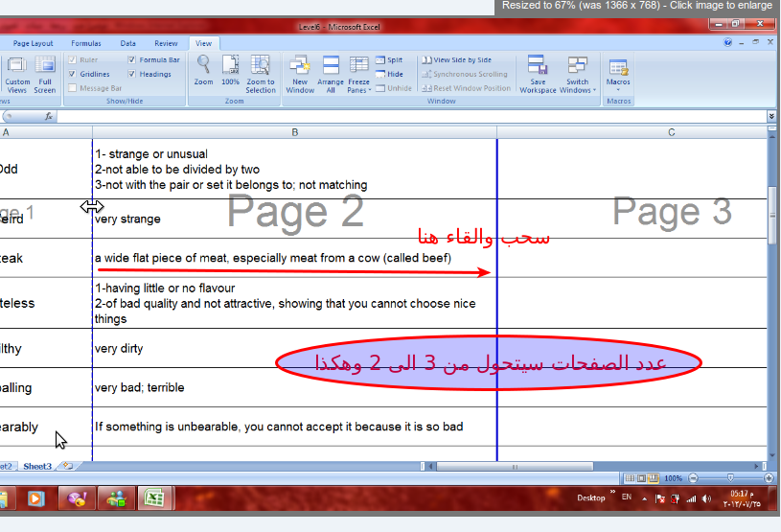This screenshot has height=532, width=781.
Task: Click the zoom slider handle
Action: pyautogui.click(x=730, y=478)
